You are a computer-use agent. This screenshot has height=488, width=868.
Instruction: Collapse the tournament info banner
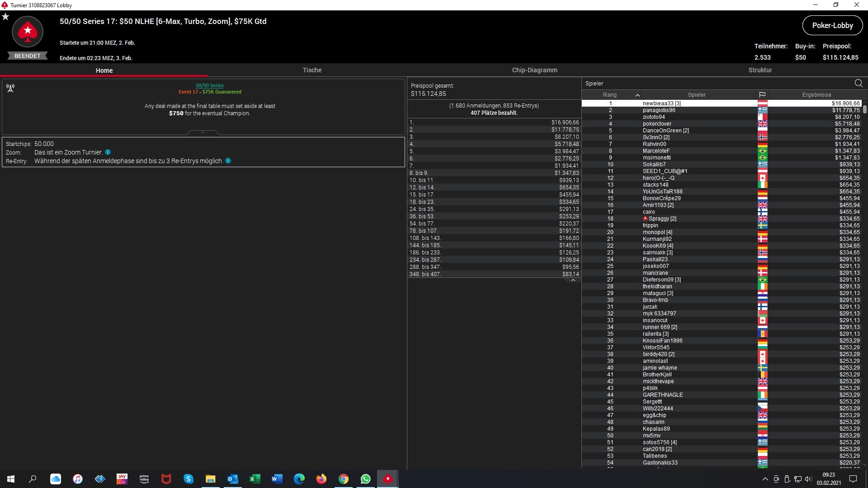pos(203,132)
